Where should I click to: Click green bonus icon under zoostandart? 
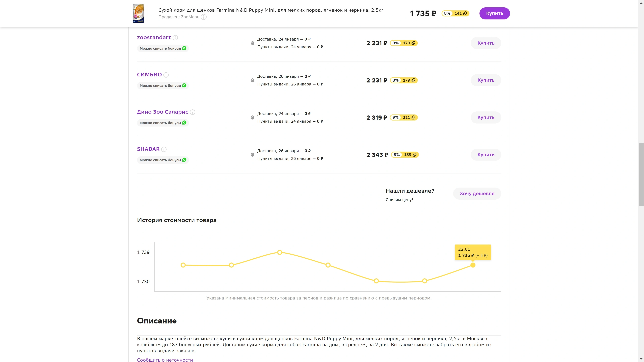coord(184,48)
